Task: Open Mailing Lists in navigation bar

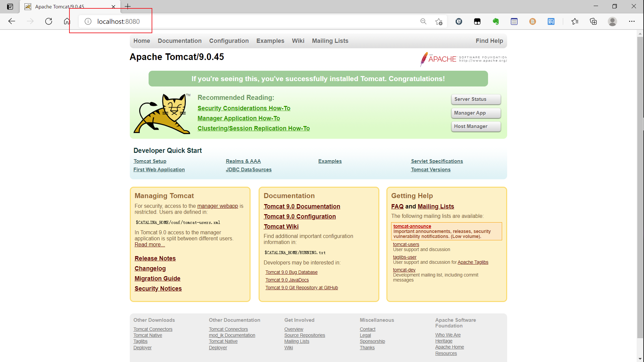Action: 330,41
